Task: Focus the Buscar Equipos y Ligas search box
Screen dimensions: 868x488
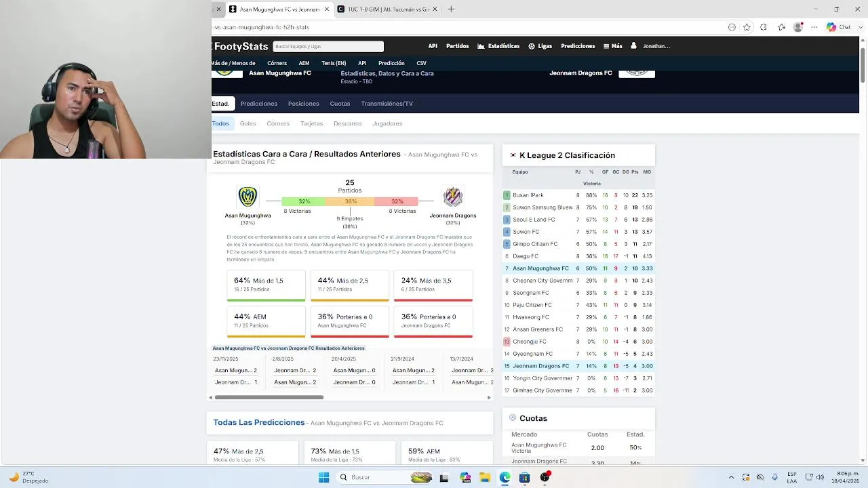Action: (328, 46)
